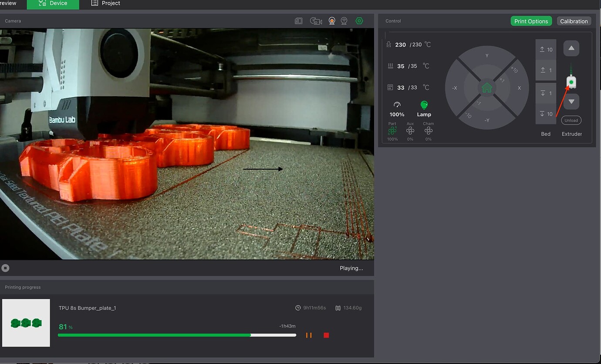This screenshot has width=601, height=364.
Task: Open the Calibration dialog
Action: 574,21
